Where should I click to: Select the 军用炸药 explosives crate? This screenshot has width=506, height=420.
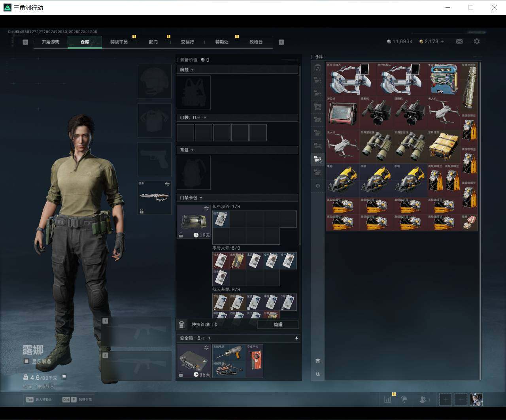pyautogui.click(x=444, y=147)
